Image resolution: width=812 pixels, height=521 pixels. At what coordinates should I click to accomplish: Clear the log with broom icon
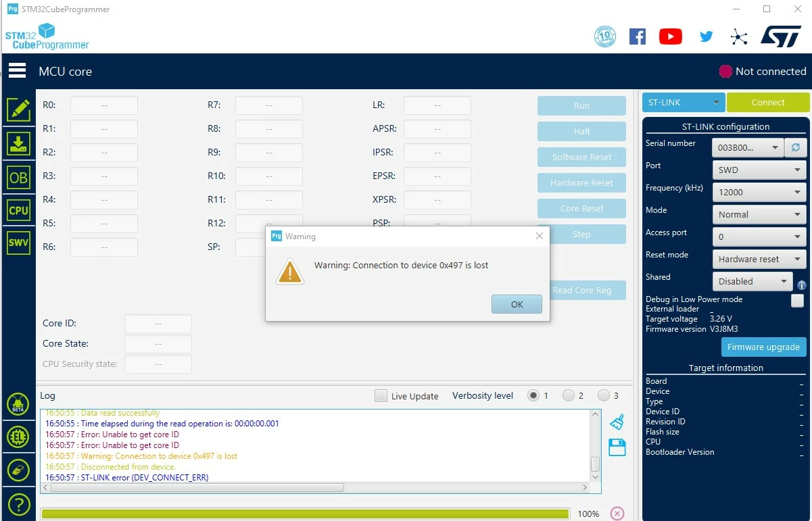pos(617,422)
